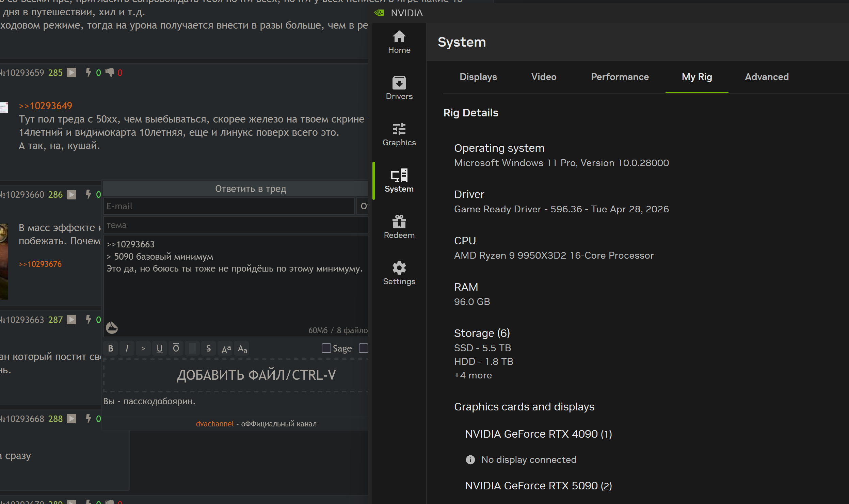Apply overline formatting in reply form

[176, 348]
